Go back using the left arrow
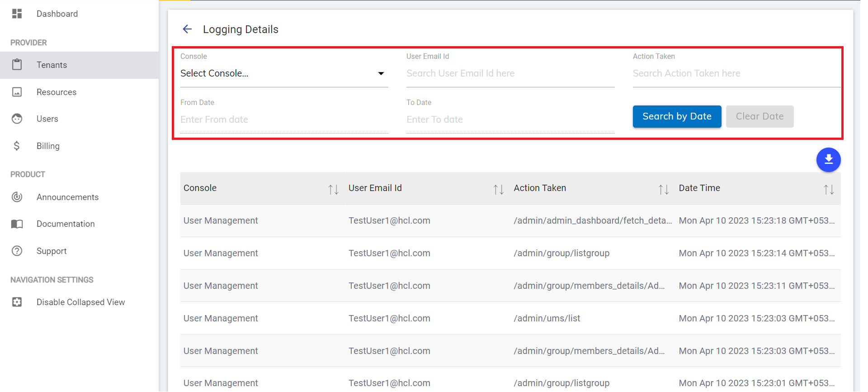868x392 pixels. click(187, 29)
